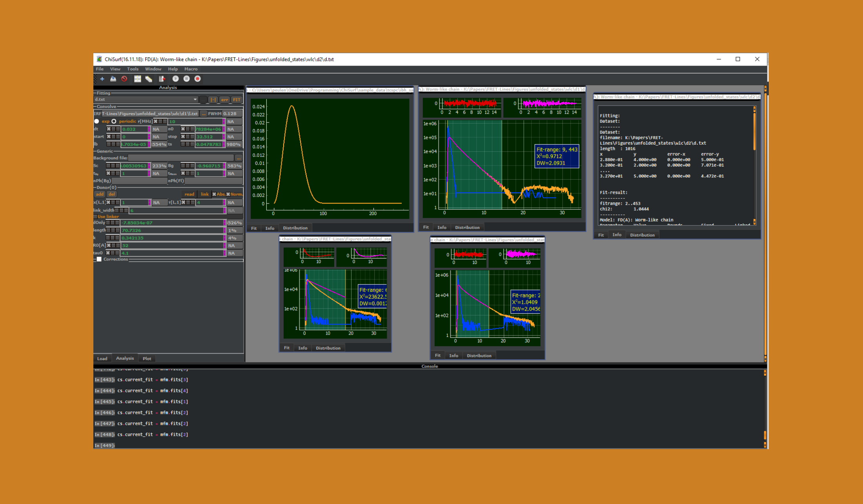Open Info tab in lower-left fit window

pyautogui.click(x=303, y=348)
